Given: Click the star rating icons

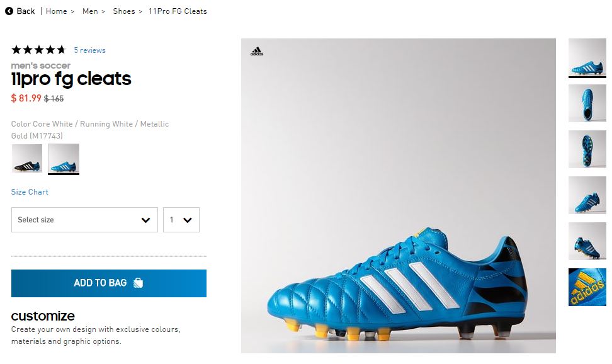Looking at the screenshot, I should click(x=38, y=50).
